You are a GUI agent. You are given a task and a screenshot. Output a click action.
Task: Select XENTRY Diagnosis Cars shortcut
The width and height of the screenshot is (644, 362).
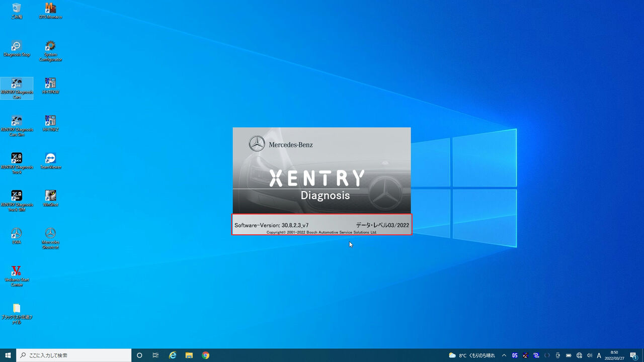click(x=17, y=88)
